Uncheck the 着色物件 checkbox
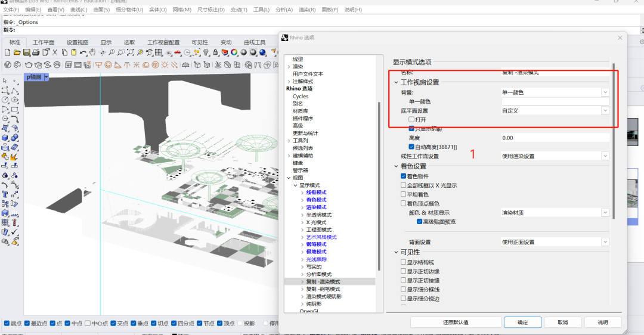This screenshot has height=335, width=644. [403, 176]
